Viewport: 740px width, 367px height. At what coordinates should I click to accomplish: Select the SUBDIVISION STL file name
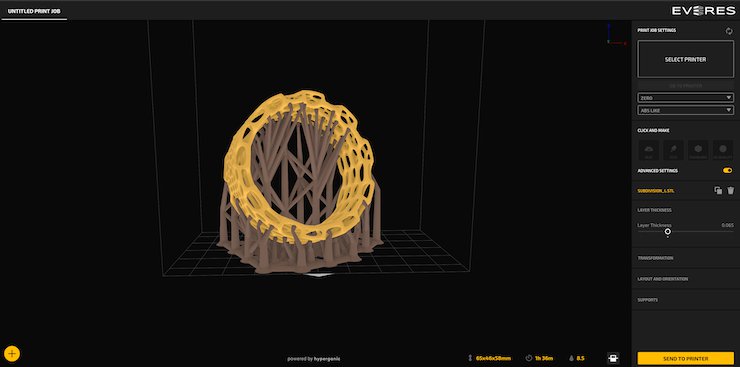coord(656,191)
